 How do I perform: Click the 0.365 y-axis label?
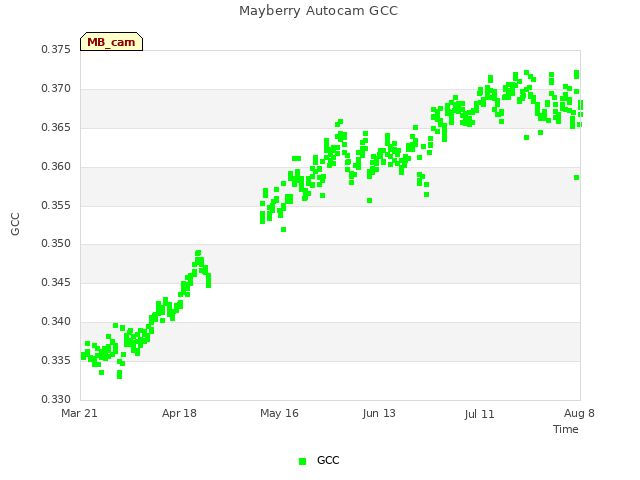(x=56, y=127)
